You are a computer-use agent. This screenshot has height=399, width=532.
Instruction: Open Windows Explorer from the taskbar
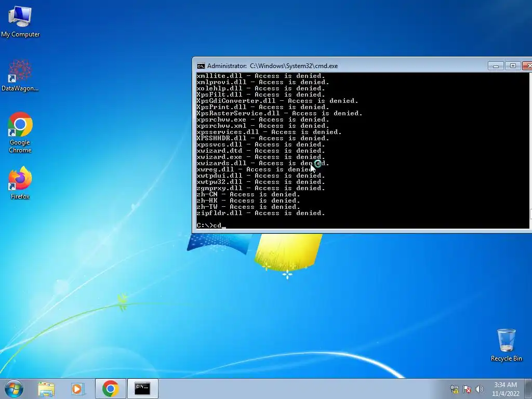[x=46, y=389]
